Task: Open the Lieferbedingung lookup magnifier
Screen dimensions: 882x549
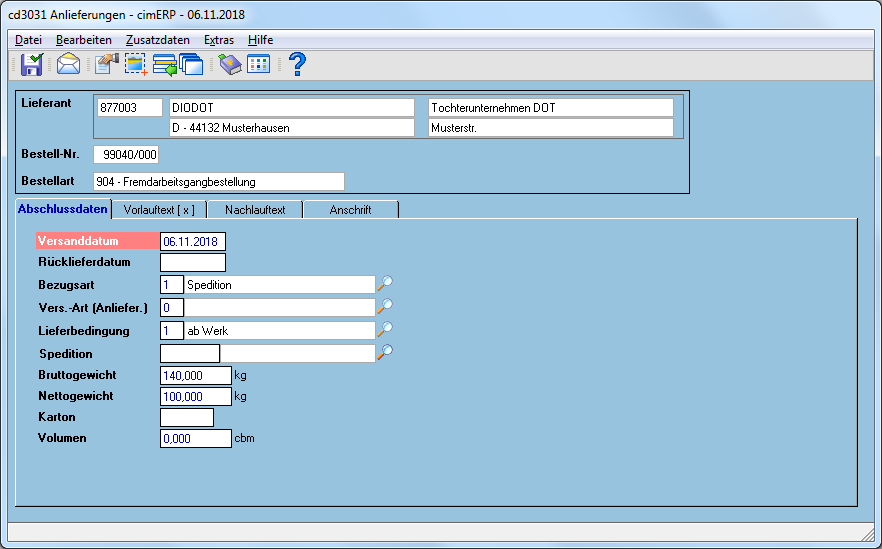Action: [385, 330]
